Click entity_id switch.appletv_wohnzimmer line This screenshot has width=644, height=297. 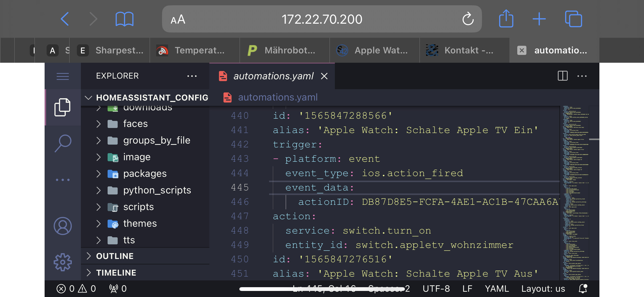[399, 245]
